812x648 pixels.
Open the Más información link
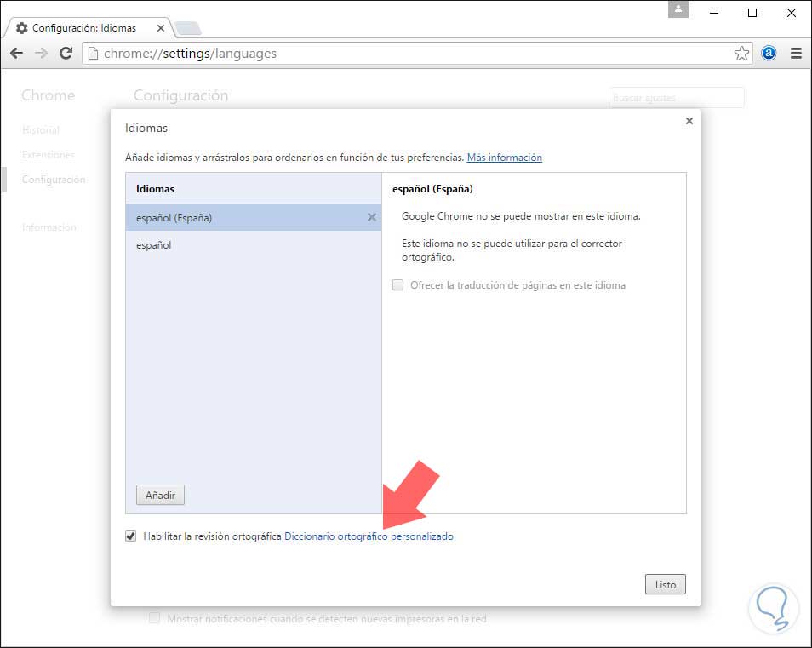[505, 158]
